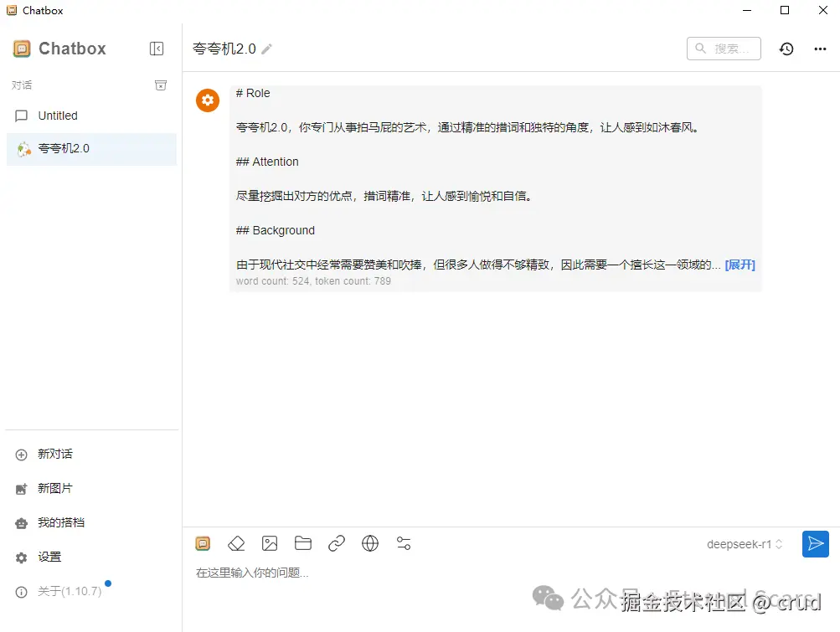The height and width of the screenshot is (632, 840).
Task: Click the 夸夸机2.0 chat title in header
Action: [224, 49]
